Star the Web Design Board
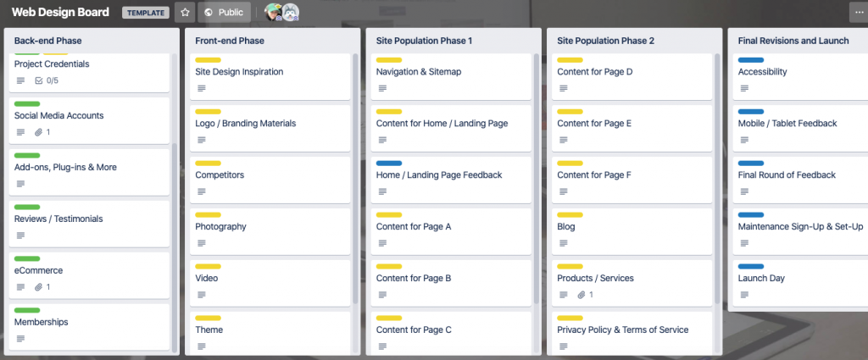The width and height of the screenshot is (868, 360). [185, 12]
